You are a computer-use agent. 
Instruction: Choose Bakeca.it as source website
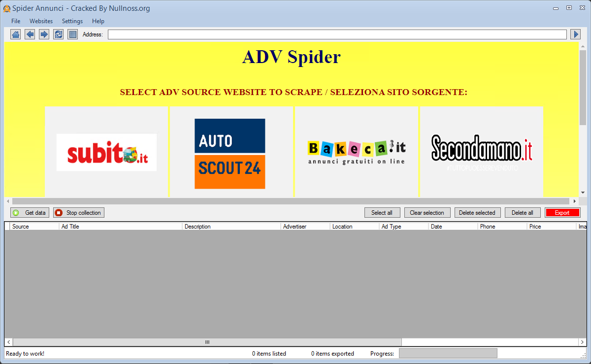click(357, 152)
